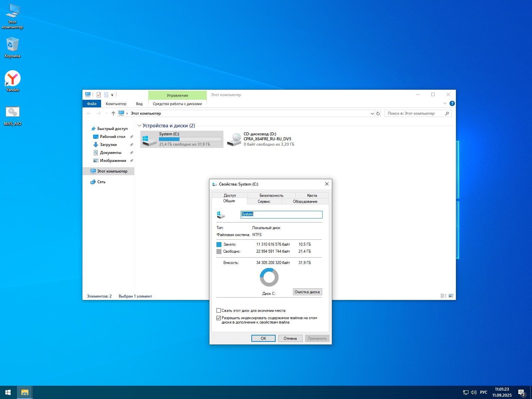This screenshot has height=399, width=532.
Task: Uncheck the 'Разрешить индексировать' checkbox
Action: 219,318
